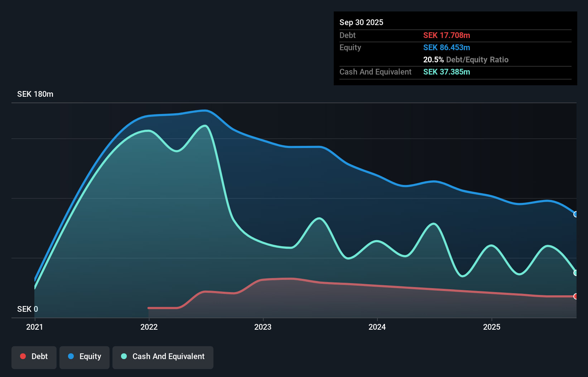Select the 2023 year label on x-axis
Screen dimensions: 588x377
(x=263, y=327)
